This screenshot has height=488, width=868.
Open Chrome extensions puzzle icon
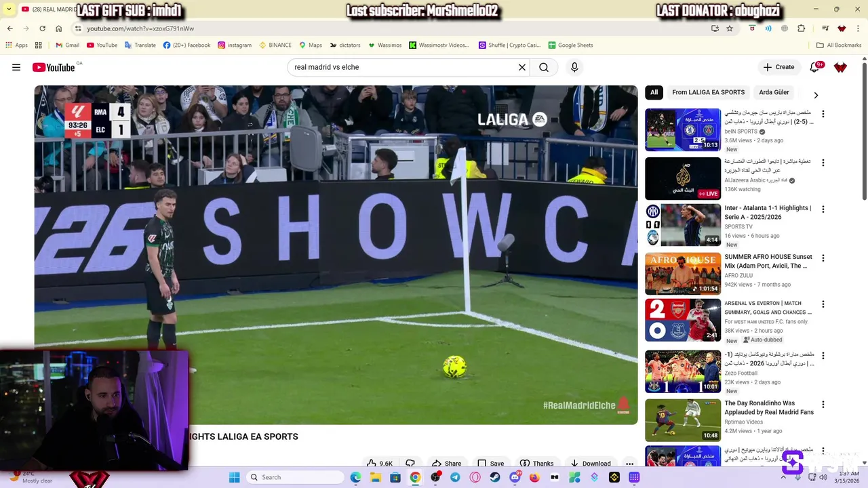click(802, 28)
